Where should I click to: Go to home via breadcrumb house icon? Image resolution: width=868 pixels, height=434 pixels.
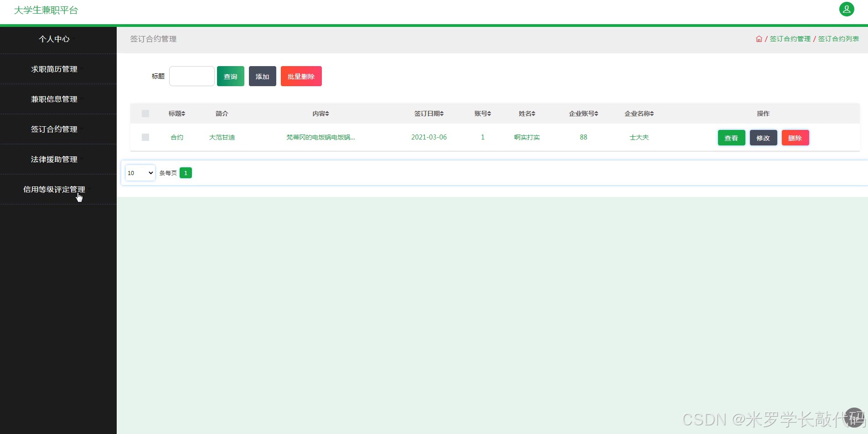(759, 39)
